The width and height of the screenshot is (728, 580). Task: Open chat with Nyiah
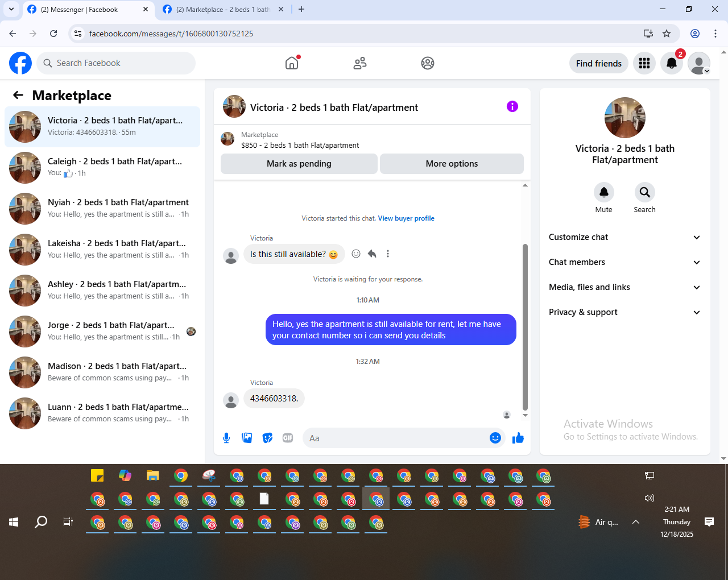click(x=102, y=208)
